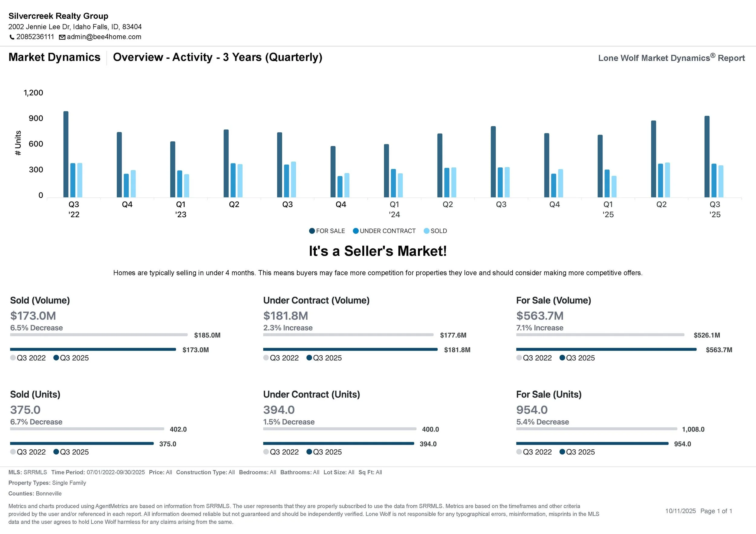Click the phone icon beside 2085236111
The width and height of the screenshot is (756, 534).
(x=12, y=37)
